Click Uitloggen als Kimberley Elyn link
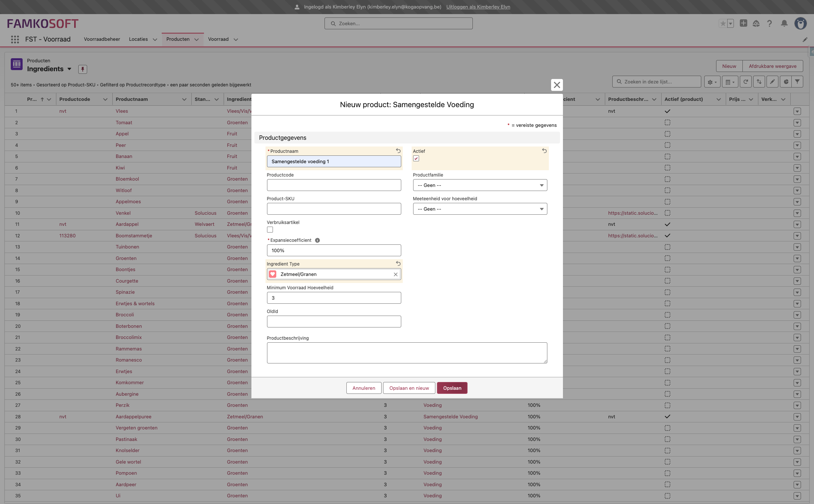Viewport: 814px width, 504px height. (x=478, y=7)
